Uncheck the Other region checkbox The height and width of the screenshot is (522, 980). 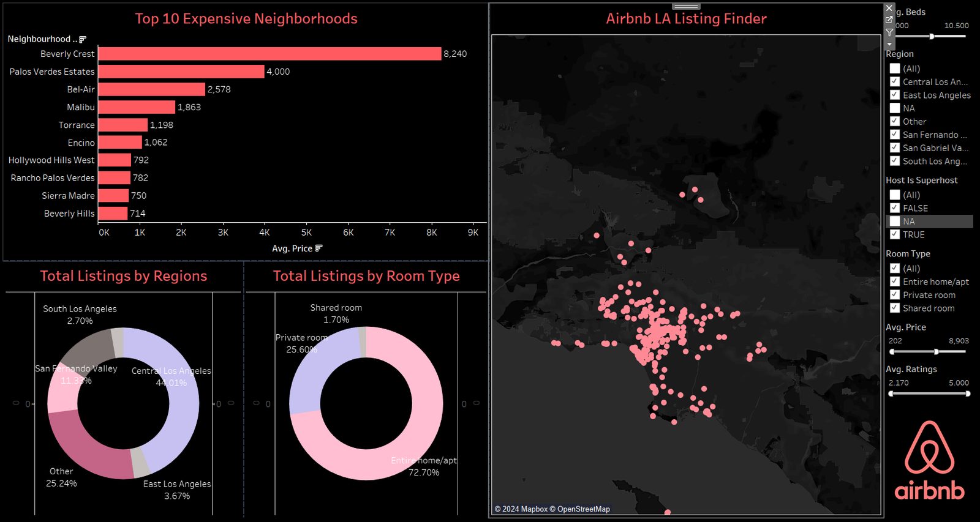click(x=895, y=121)
